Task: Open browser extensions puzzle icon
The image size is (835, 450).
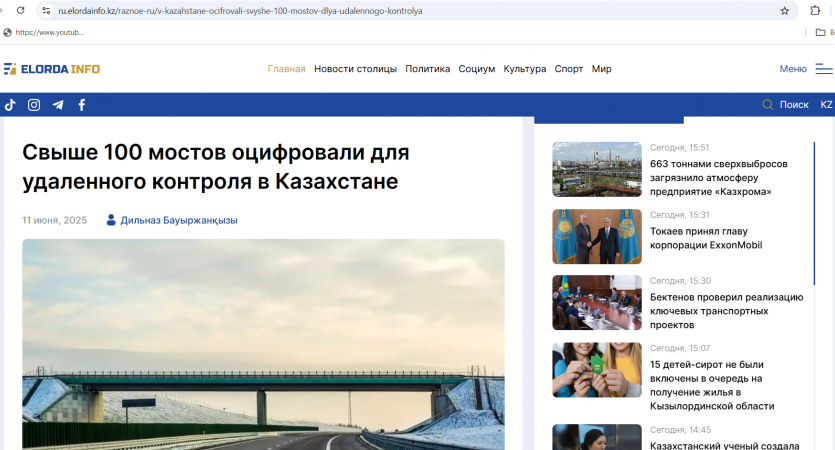Action: (815, 10)
